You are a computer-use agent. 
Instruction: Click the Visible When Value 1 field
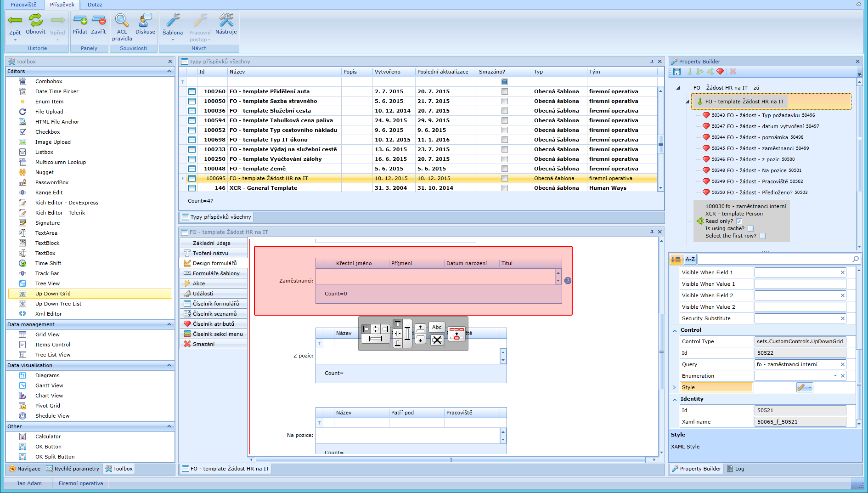coord(800,284)
